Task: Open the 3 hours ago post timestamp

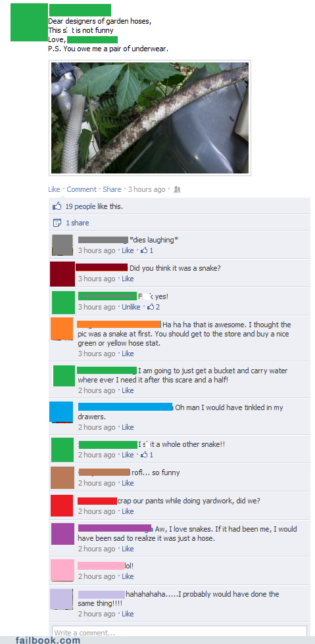Action: tap(147, 189)
